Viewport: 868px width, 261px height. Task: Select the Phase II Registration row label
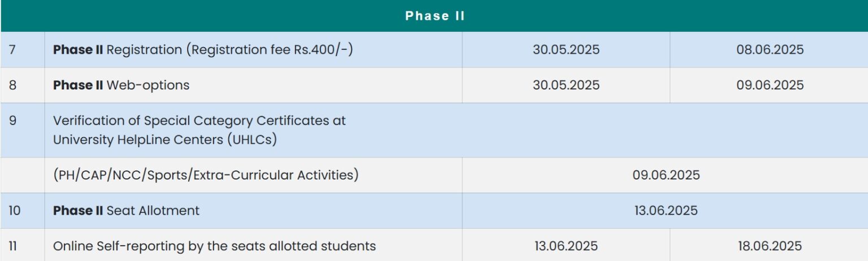[203, 50]
